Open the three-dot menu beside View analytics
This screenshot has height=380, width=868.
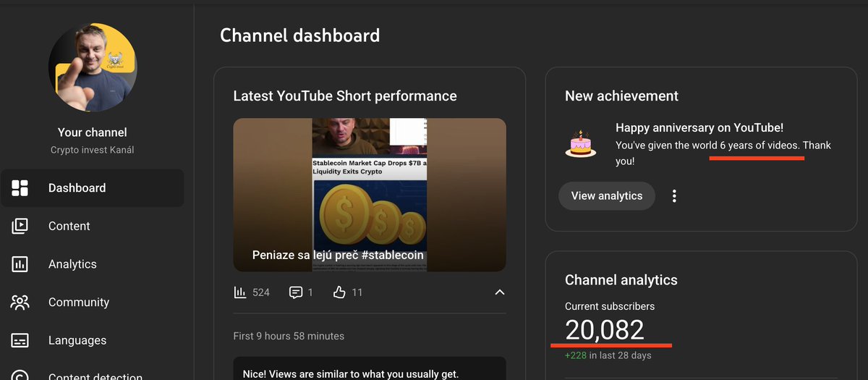[674, 196]
